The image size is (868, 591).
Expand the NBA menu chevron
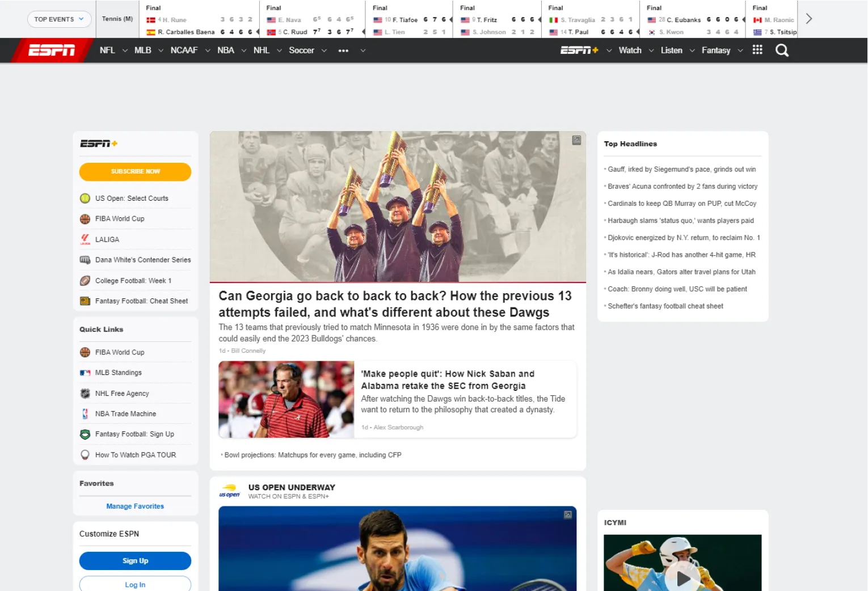coord(243,50)
